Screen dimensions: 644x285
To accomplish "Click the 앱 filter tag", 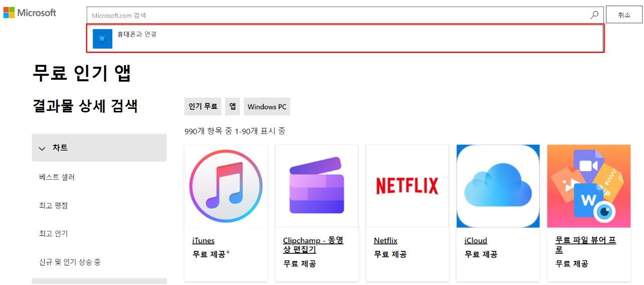I will tap(233, 106).
